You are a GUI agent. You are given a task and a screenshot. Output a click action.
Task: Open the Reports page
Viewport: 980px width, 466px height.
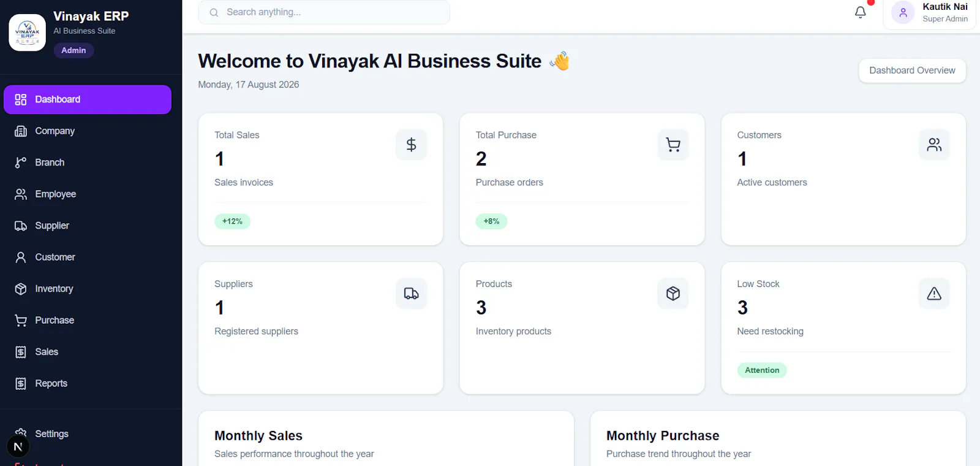tap(88, 384)
